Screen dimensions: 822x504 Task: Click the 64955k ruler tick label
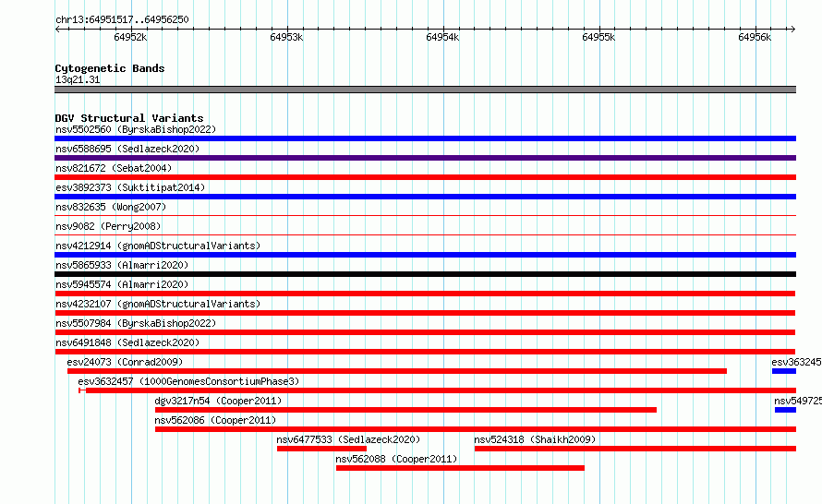pyautogui.click(x=598, y=37)
